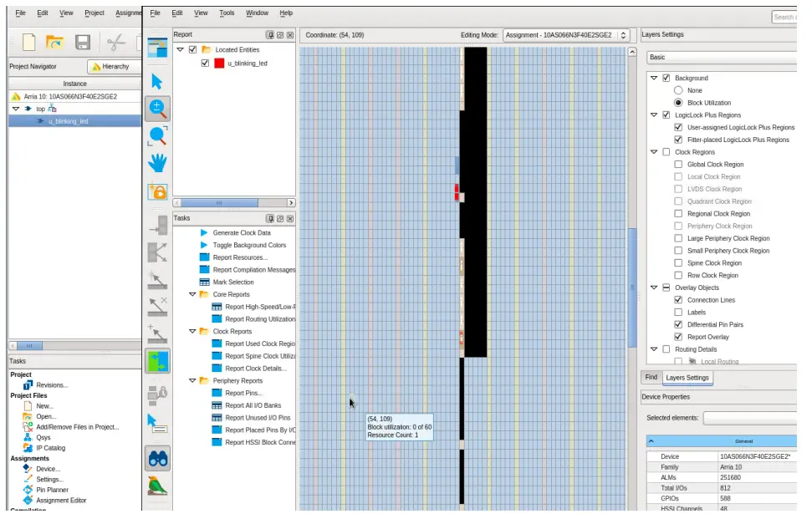
Task: Toggle the Background layer checkbox
Action: pyautogui.click(x=666, y=79)
